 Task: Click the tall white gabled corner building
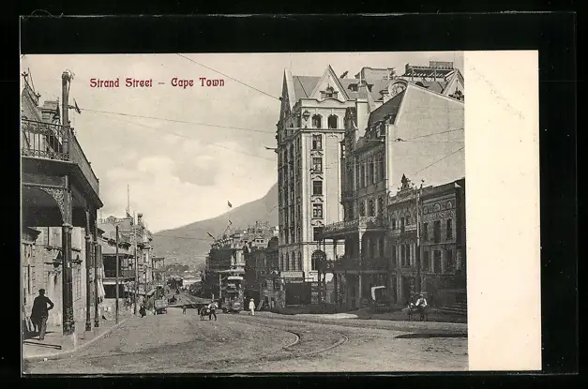[311, 178]
